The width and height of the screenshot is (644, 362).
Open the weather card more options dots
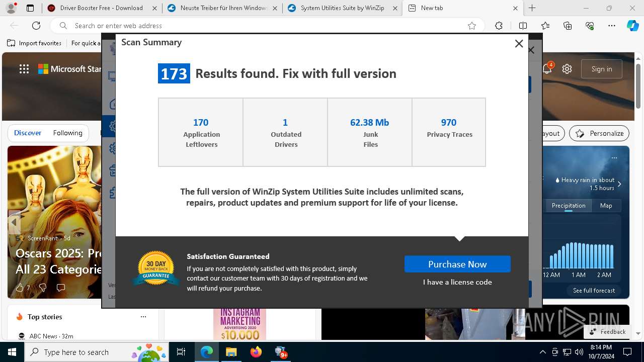coord(614,158)
